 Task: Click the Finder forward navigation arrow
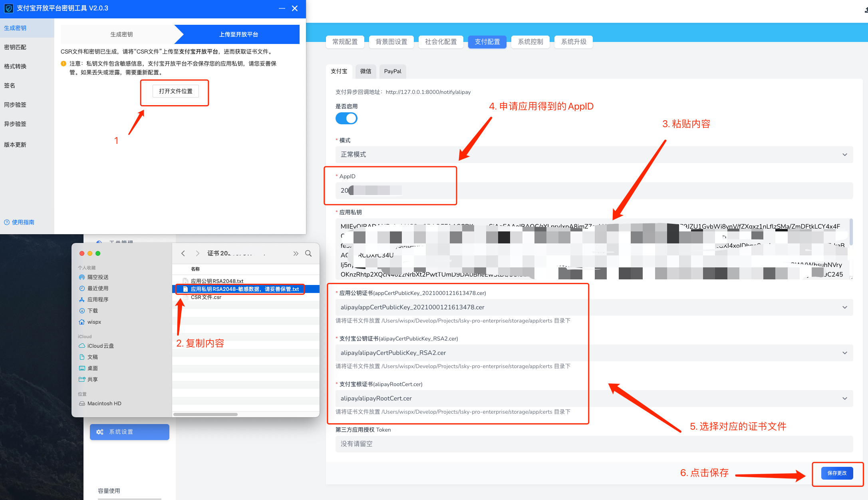coord(197,253)
